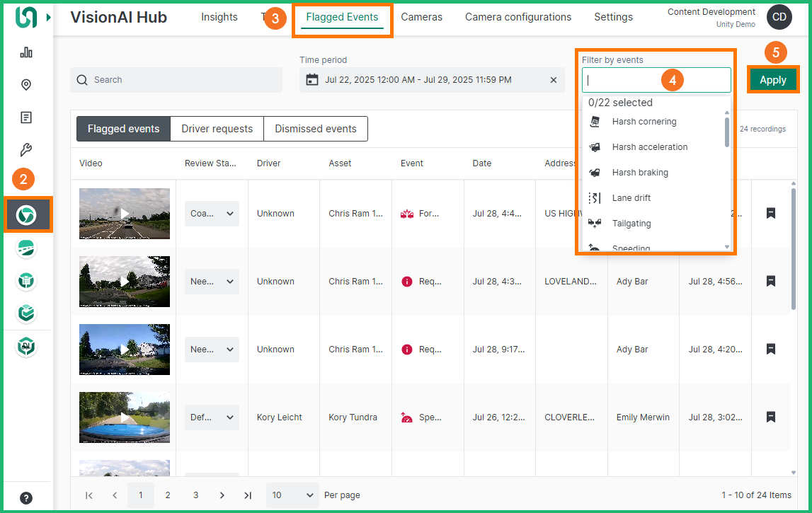Viewport: 812px width, 513px height.
Task: Click the bookmark icon in first row
Action: coord(771,213)
